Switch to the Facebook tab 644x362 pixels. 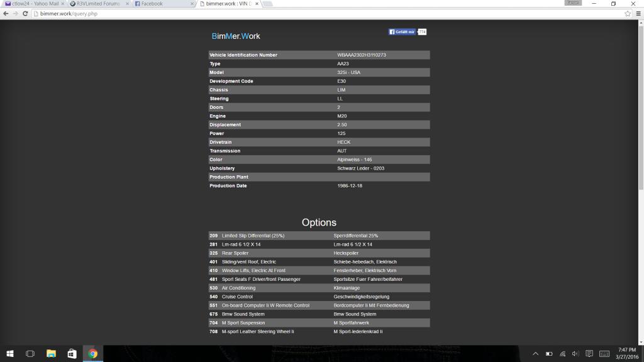(163, 4)
